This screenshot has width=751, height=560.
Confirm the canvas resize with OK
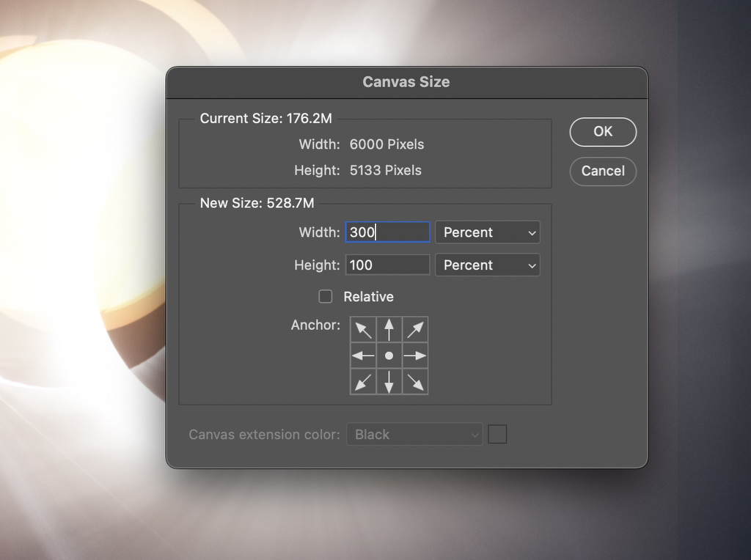pos(603,132)
